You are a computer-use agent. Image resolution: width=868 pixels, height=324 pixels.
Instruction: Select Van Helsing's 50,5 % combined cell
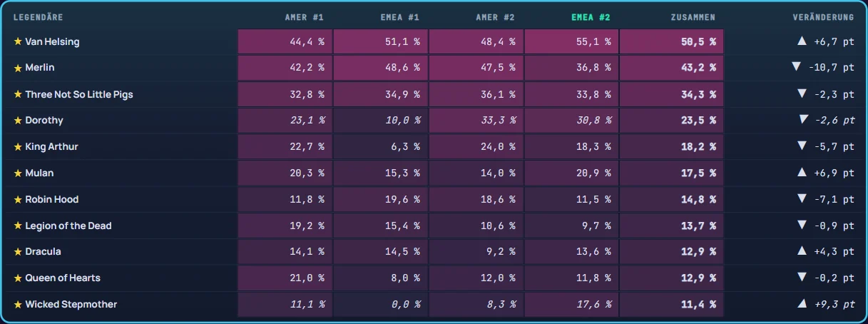coord(672,41)
